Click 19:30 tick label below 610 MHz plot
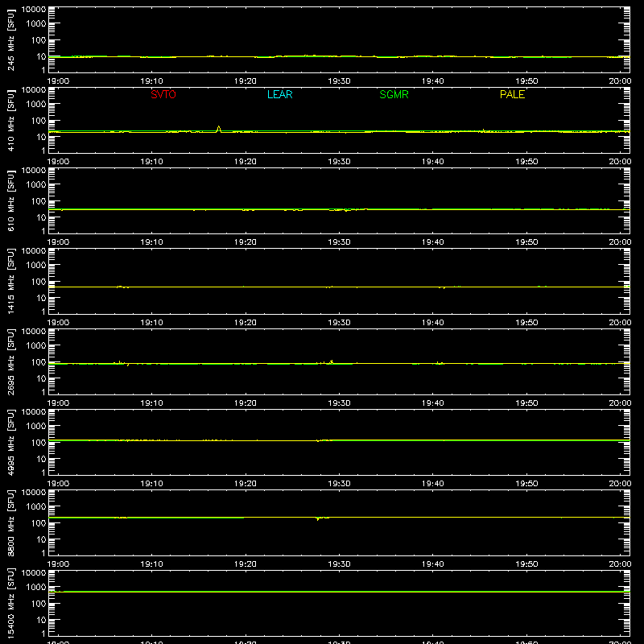 (x=339, y=242)
